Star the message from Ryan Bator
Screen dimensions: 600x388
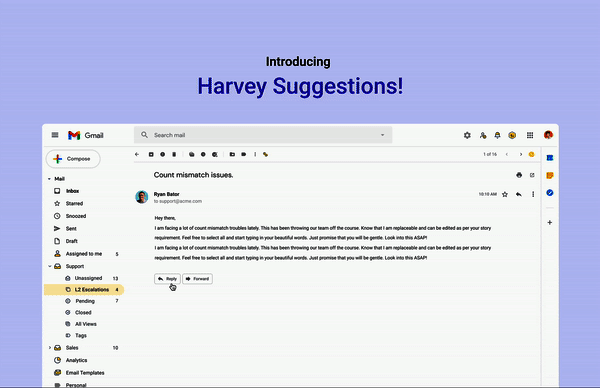[x=505, y=194]
